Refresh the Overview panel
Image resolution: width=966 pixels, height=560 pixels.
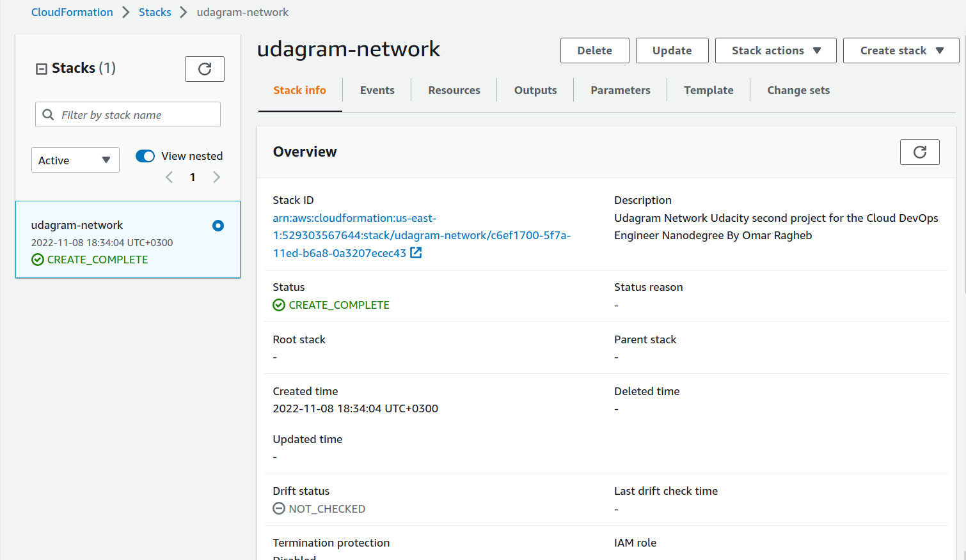tap(919, 152)
